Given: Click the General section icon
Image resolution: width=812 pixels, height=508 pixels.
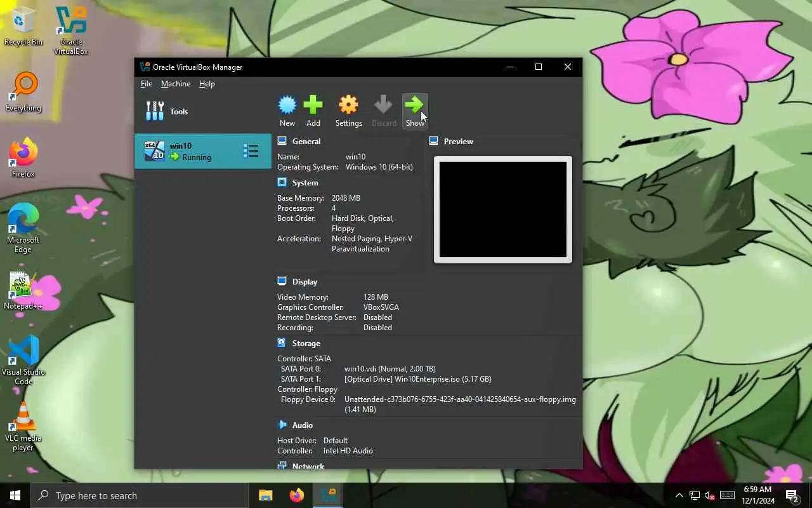Looking at the screenshot, I should pos(282,141).
